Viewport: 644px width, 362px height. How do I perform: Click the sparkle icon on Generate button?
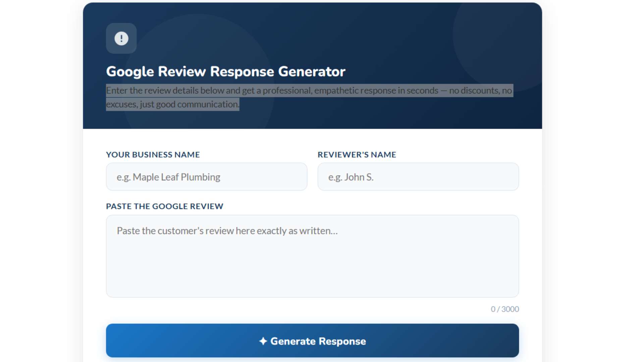coord(263,341)
